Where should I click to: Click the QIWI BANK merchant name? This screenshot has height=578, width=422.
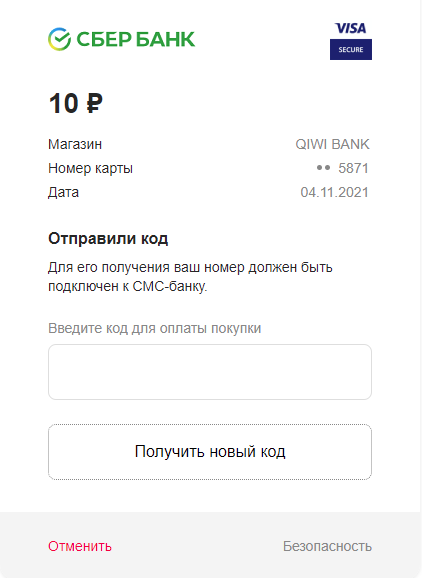(332, 144)
